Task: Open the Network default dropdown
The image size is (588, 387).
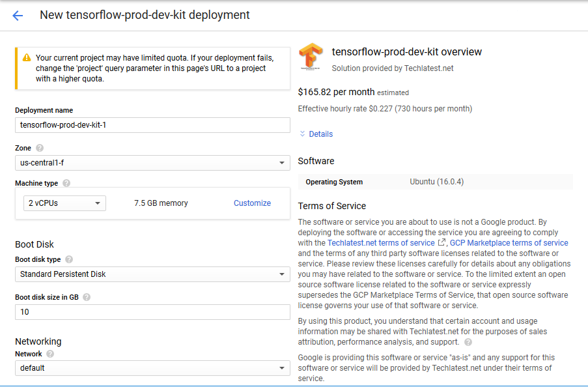Action: pos(152,368)
